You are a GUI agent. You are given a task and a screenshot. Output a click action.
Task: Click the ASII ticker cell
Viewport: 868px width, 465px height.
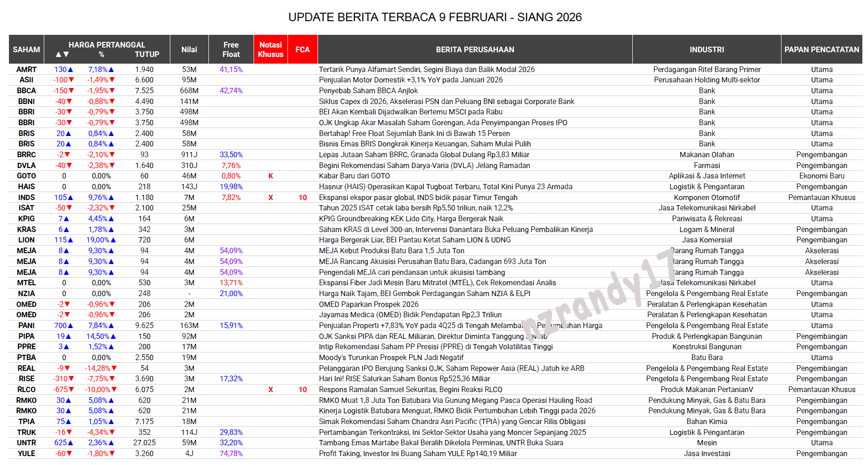26,80
